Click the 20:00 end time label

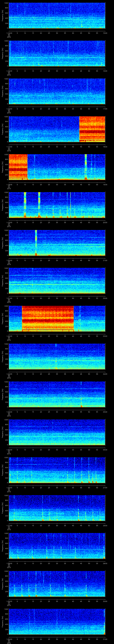click(x=105, y=223)
